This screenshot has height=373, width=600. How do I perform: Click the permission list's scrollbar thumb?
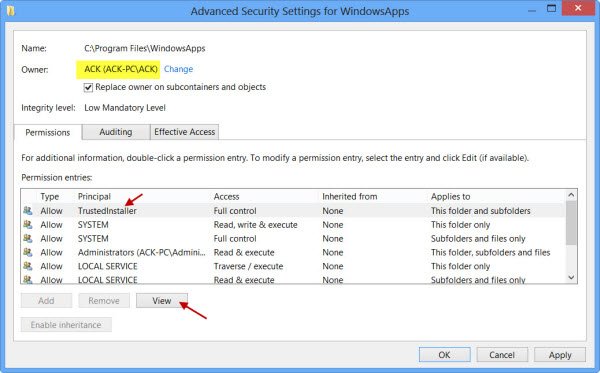point(571,223)
